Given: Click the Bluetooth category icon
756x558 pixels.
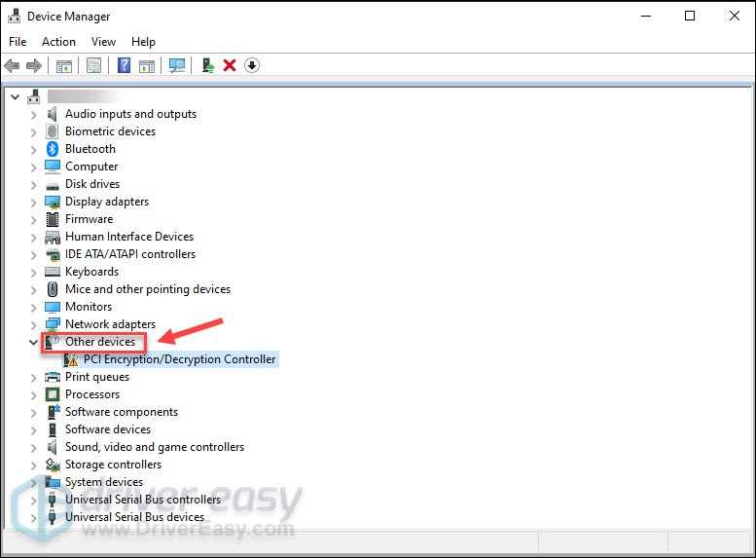Looking at the screenshot, I should [53, 149].
